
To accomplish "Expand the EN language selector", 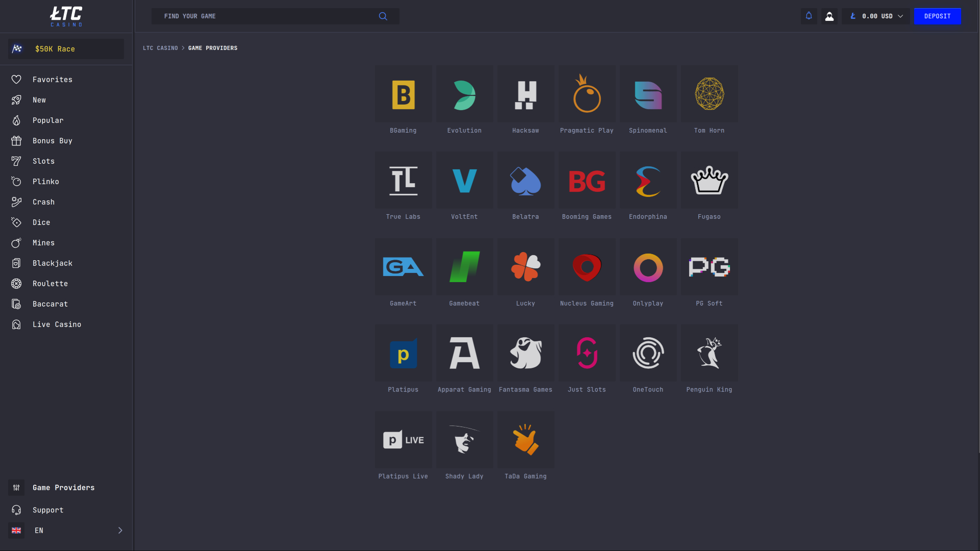I will (66, 531).
